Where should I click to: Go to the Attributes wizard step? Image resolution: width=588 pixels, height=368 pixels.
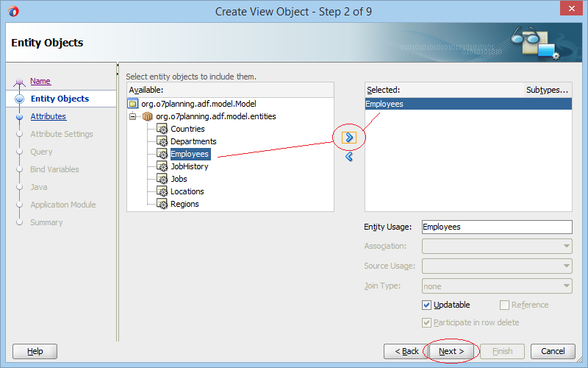click(49, 116)
